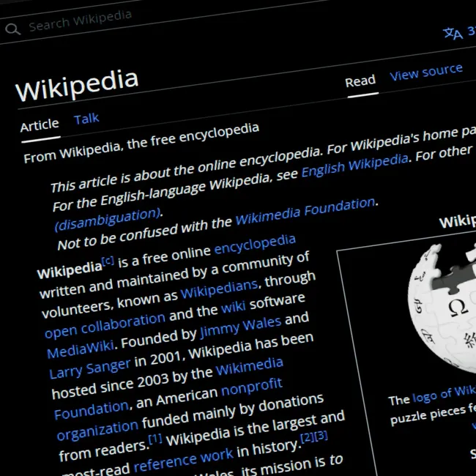Click the Jimmy Wales link

pyautogui.click(x=241, y=327)
